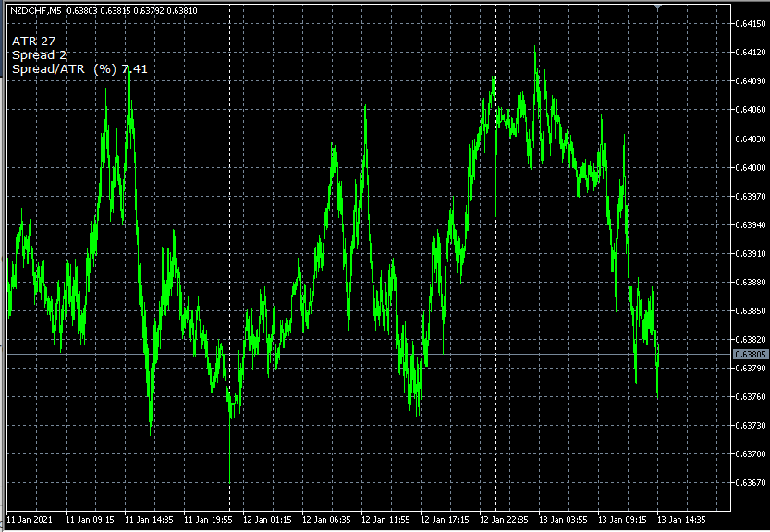The width and height of the screenshot is (770, 532).
Task: Click the low price value 0.63792 in header
Action: 149,11
